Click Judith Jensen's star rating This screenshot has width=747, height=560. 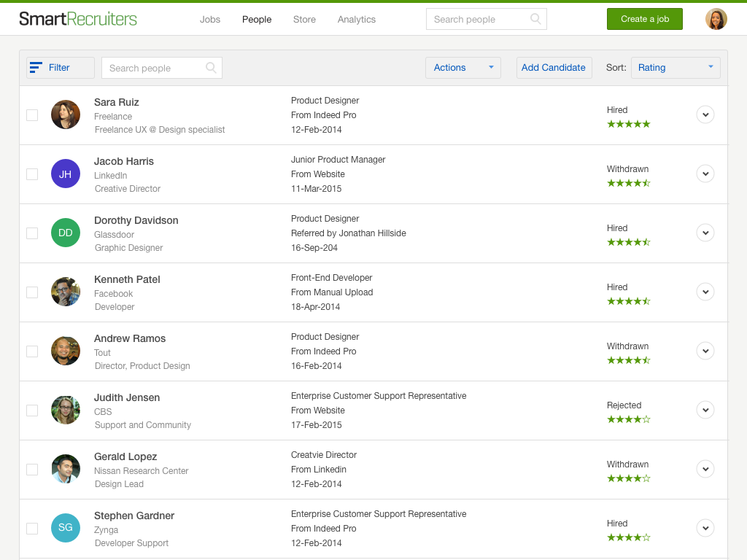pos(628,419)
